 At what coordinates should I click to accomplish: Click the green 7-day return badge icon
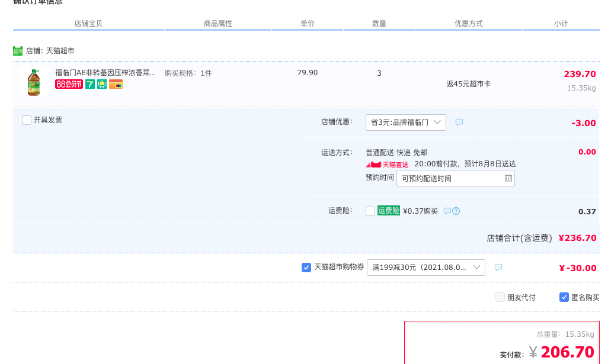[x=90, y=84]
